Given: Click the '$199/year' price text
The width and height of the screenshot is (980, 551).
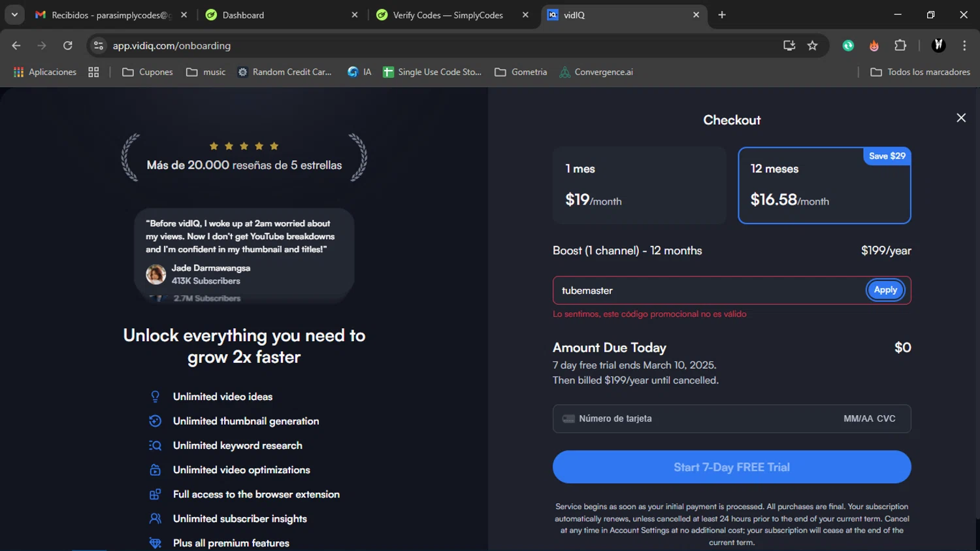Looking at the screenshot, I should point(886,251).
